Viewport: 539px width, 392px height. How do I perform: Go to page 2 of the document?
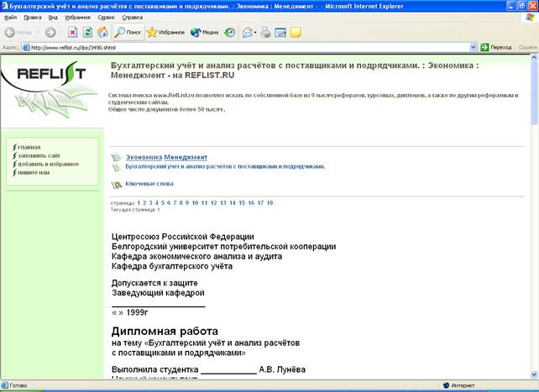144,202
